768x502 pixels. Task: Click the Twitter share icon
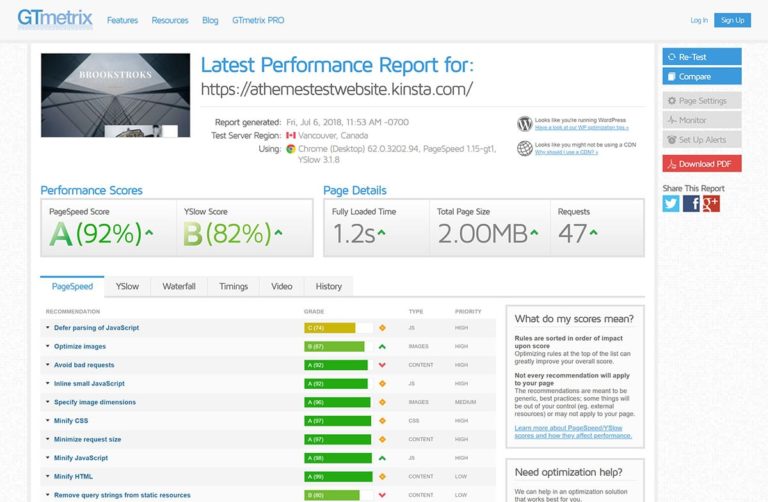[671, 204]
